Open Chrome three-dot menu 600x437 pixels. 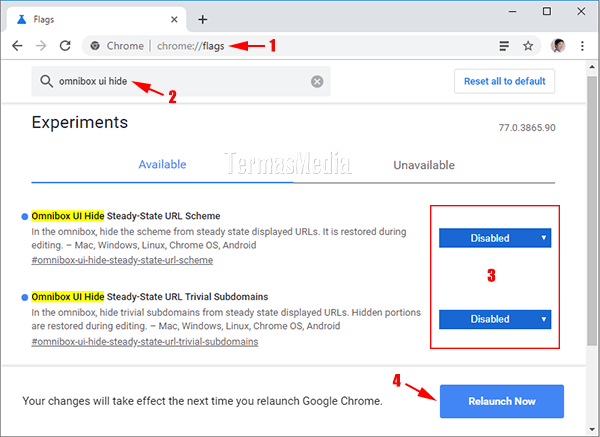click(582, 46)
